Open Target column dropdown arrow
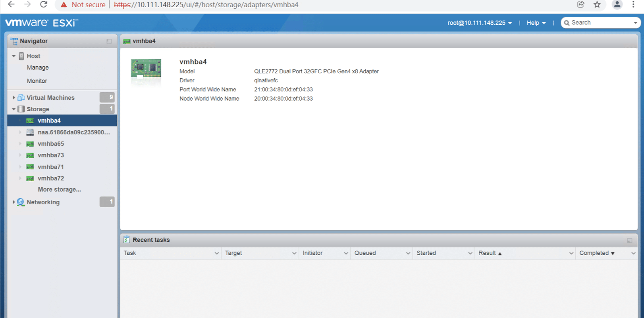 click(x=294, y=253)
